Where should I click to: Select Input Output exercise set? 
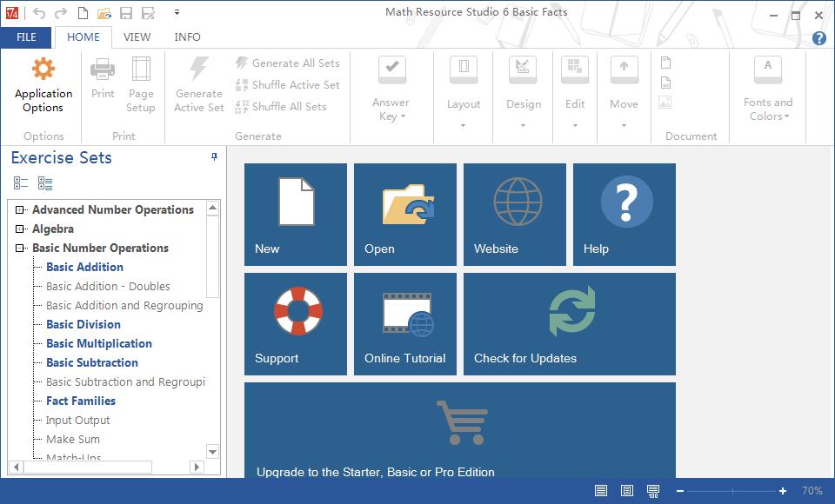click(77, 421)
